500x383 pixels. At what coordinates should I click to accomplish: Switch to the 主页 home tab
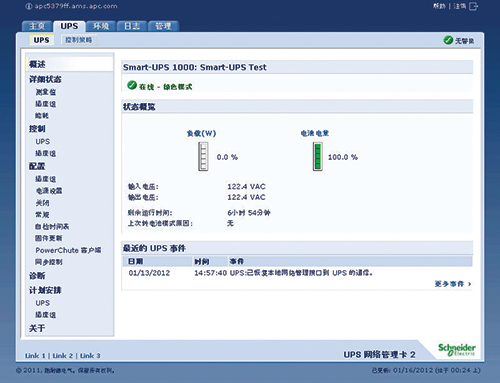(37, 26)
